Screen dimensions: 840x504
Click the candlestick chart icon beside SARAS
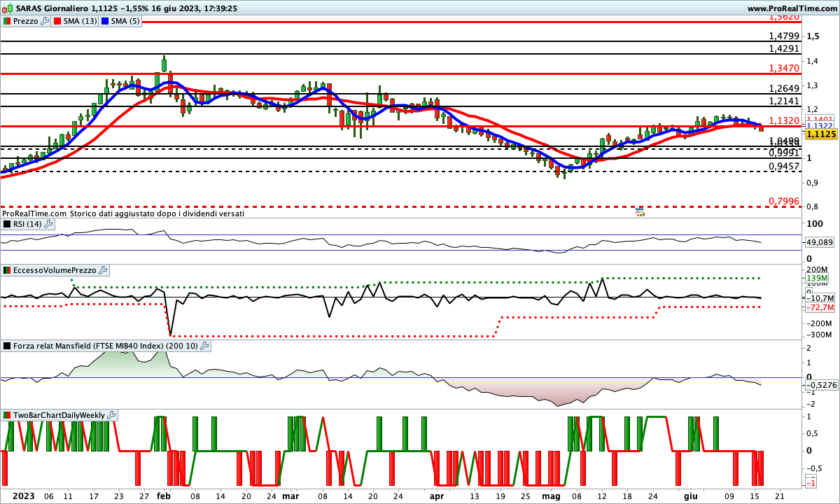click(x=7, y=8)
